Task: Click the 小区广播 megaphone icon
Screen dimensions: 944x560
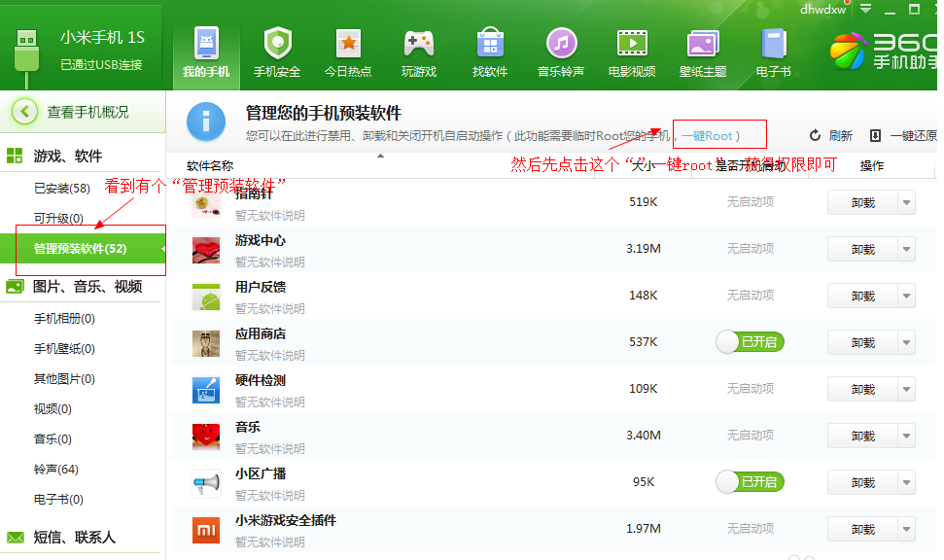Action: pyautogui.click(x=206, y=483)
